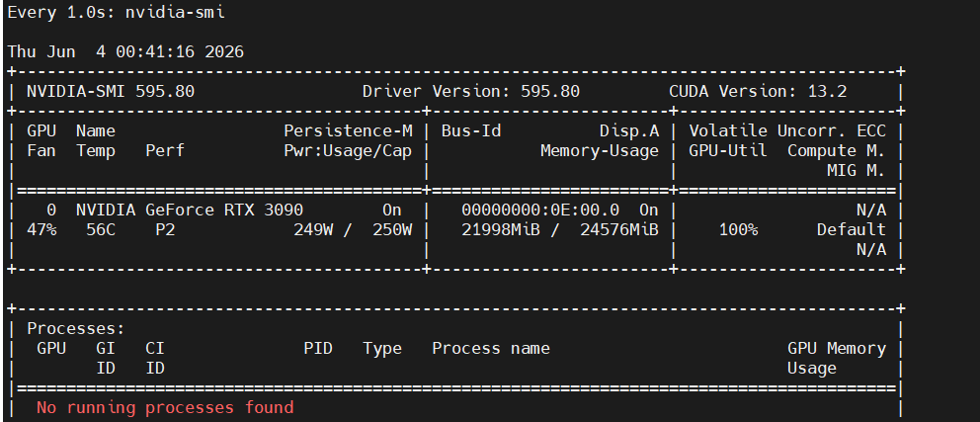
Task: Click the red 'No running processes found' message
Action: click(x=165, y=407)
